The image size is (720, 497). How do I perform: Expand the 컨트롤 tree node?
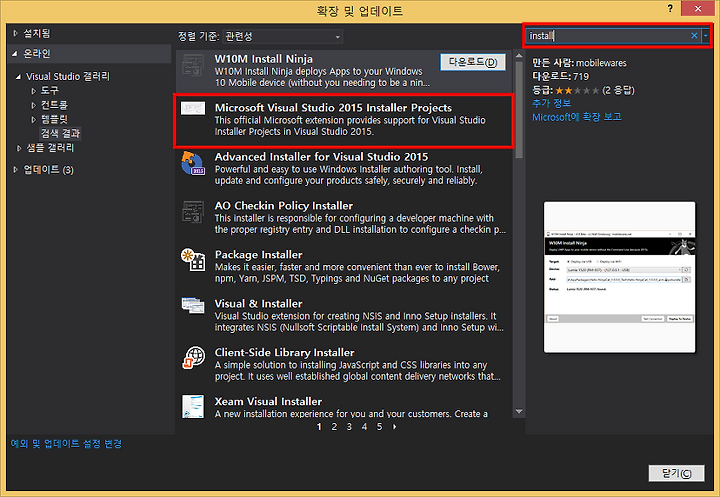click(x=33, y=105)
